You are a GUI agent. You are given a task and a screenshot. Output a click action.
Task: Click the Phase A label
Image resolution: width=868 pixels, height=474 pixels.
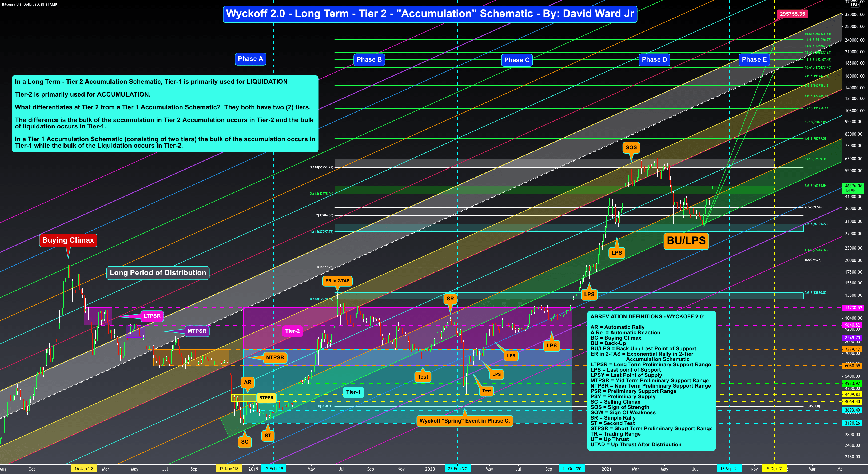coord(250,59)
